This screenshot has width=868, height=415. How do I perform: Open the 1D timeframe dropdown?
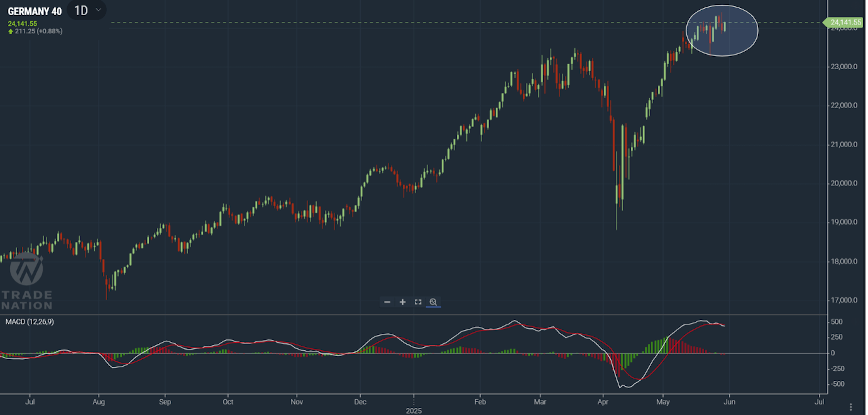tap(87, 10)
